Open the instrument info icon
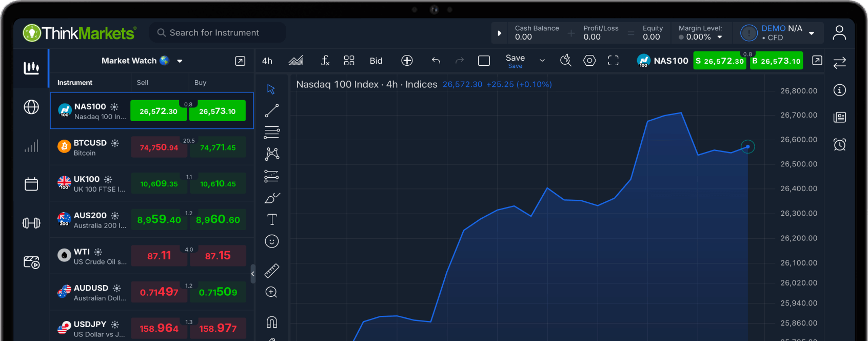Image resolution: width=868 pixels, height=341 pixels. tap(840, 90)
